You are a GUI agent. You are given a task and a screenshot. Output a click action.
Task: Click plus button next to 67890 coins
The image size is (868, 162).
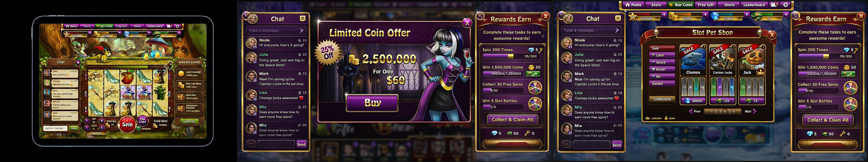[x=705, y=14]
